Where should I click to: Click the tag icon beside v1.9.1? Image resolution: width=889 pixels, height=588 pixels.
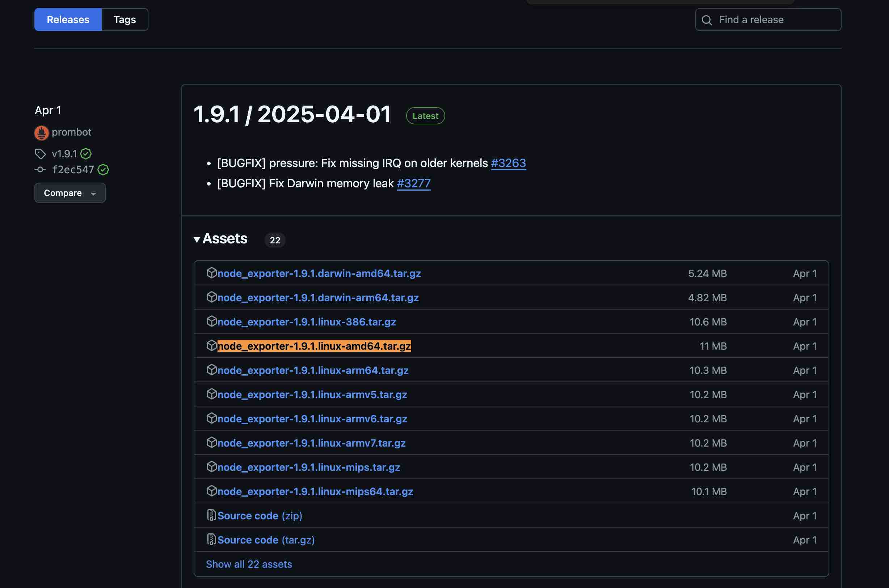click(x=40, y=154)
